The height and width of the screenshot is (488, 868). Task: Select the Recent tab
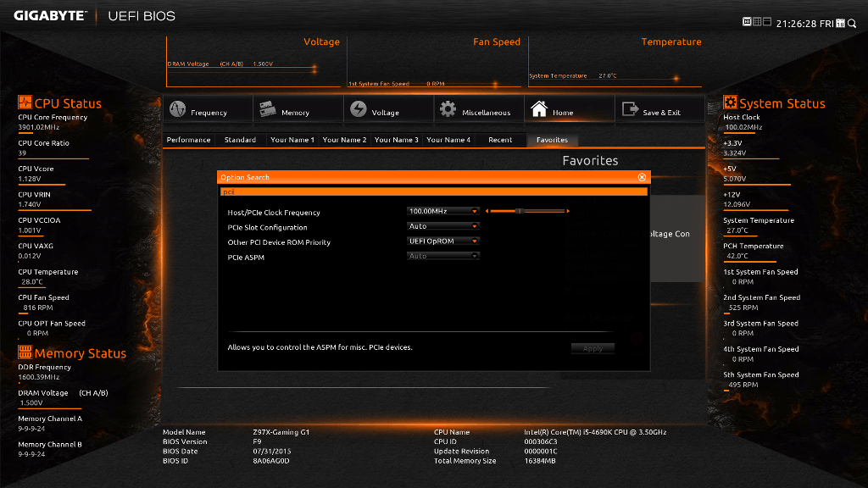point(500,140)
